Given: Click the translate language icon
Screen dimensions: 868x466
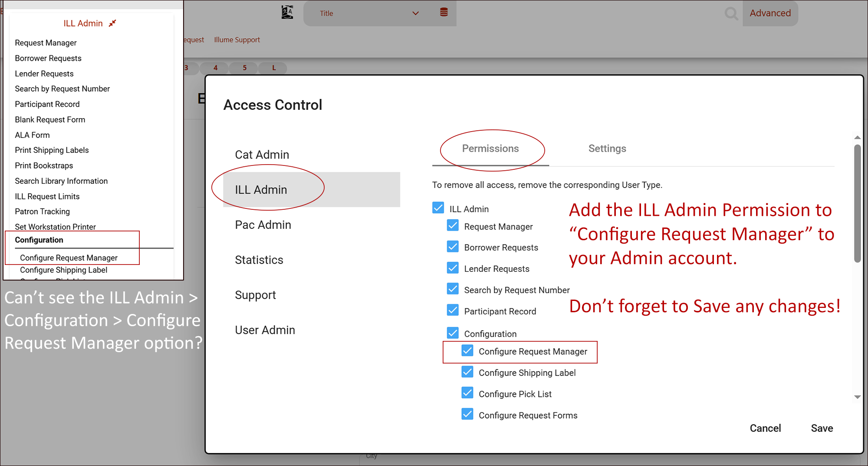Looking at the screenshot, I should (x=287, y=12).
